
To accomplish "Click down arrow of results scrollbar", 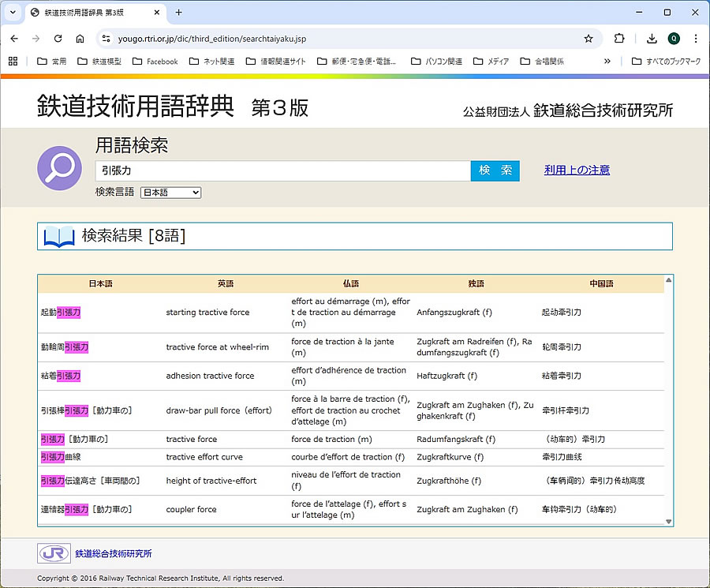I will coord(669,522).
